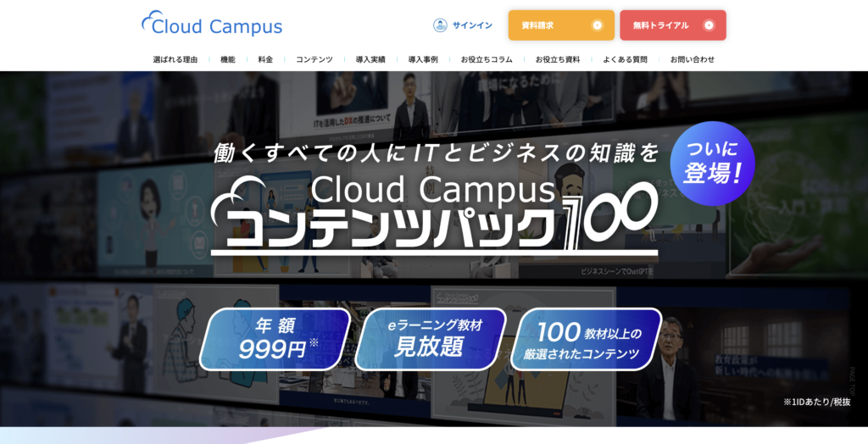
Task: Click the ※1IDあたり/税抜 note
Action: 817,402
